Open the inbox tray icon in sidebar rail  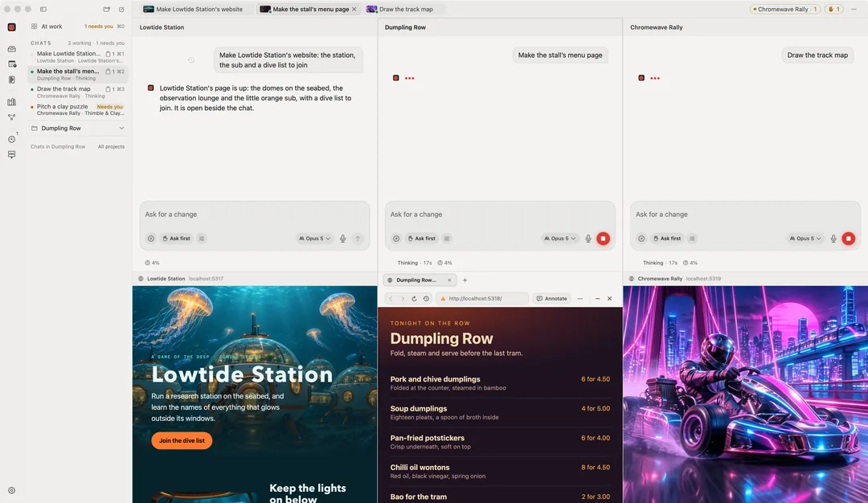(11, 49)
